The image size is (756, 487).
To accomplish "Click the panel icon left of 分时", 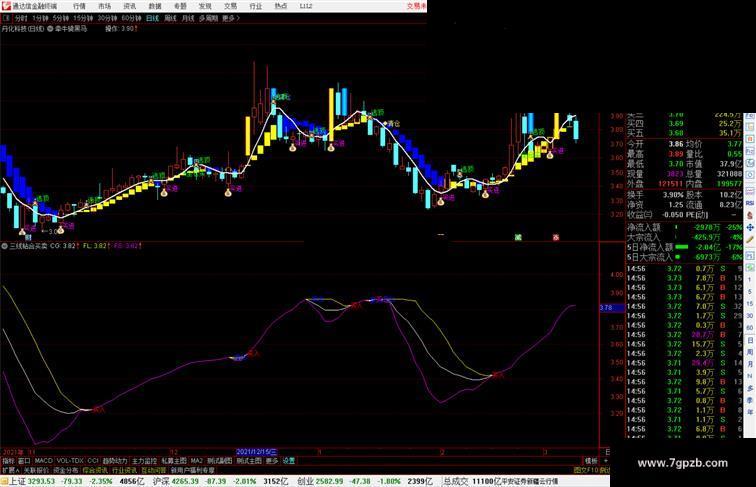I will tap(7, 18).
